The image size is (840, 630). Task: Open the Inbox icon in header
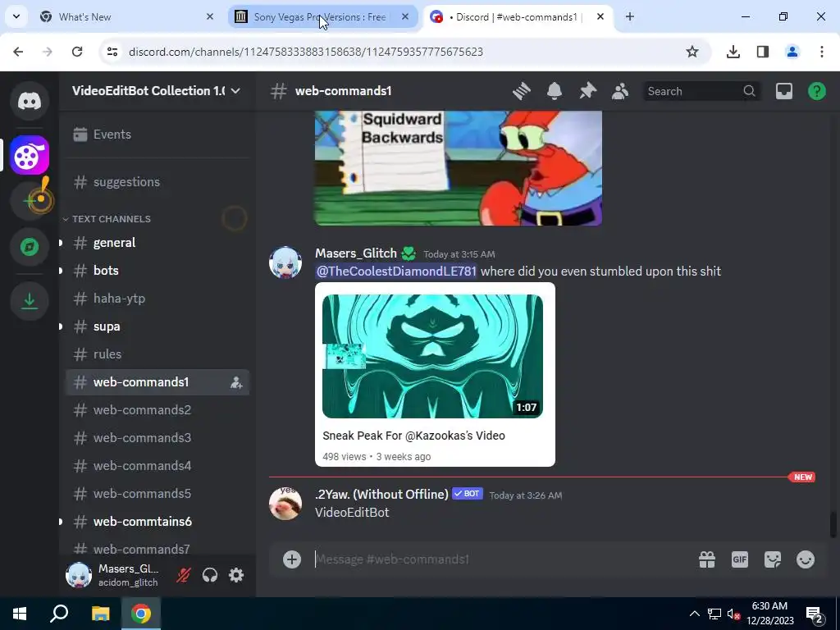(783, 91)
